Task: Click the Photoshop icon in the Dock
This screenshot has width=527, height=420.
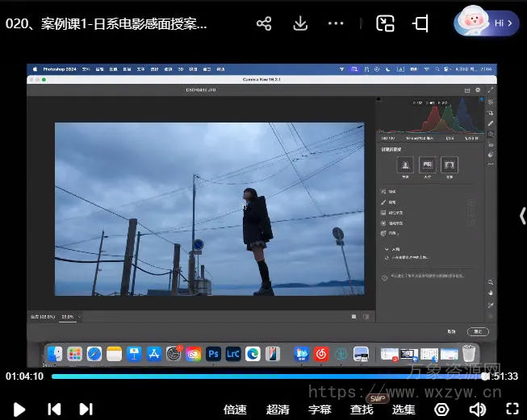Action: click(x=214, y=353)
